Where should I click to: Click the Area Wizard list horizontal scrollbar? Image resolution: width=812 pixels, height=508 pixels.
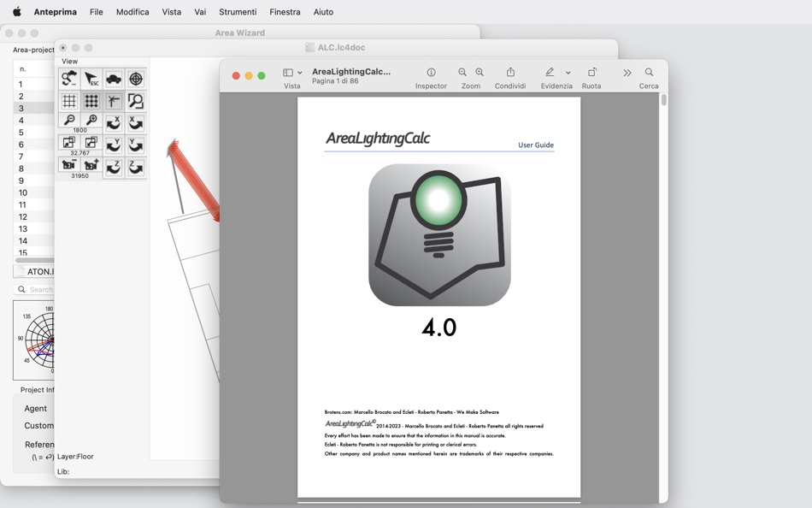click(34, 260)
